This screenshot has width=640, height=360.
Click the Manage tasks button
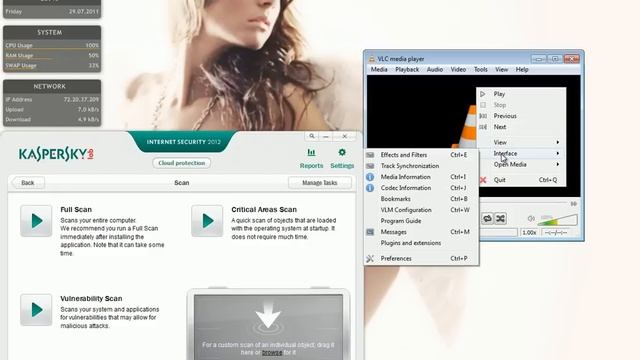(x=320, y=183)
